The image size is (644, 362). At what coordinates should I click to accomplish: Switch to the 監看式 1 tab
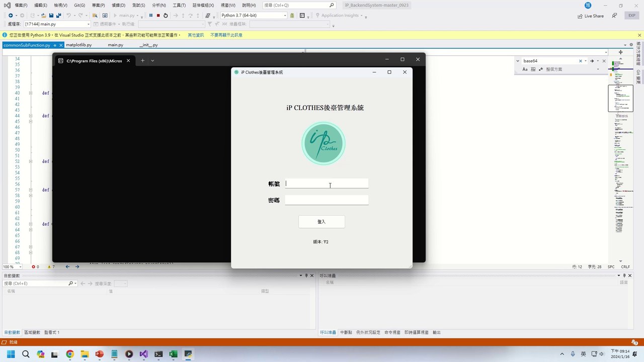click(52, 332)
